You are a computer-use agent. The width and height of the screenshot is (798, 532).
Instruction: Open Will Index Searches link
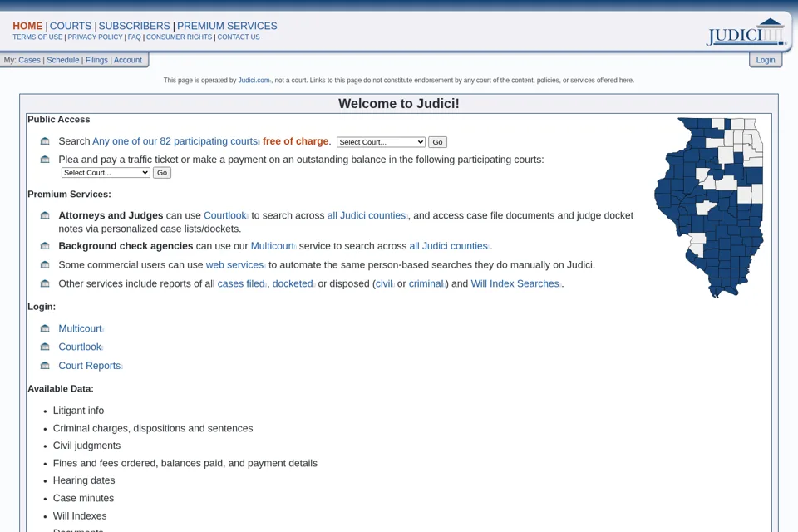[515, 283]
